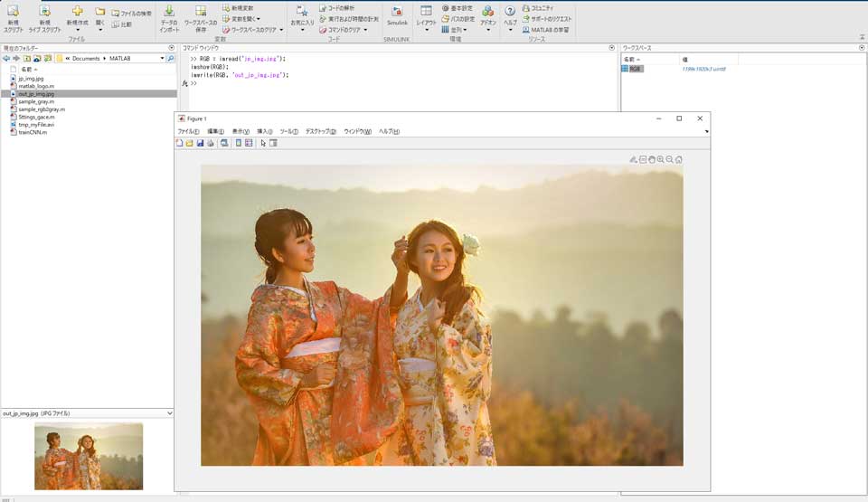Image resolution: width=868 pixels, height=502 pixels.
Task: Click the save icon in Figure 1 toolbar
Action: click(200, 143)
